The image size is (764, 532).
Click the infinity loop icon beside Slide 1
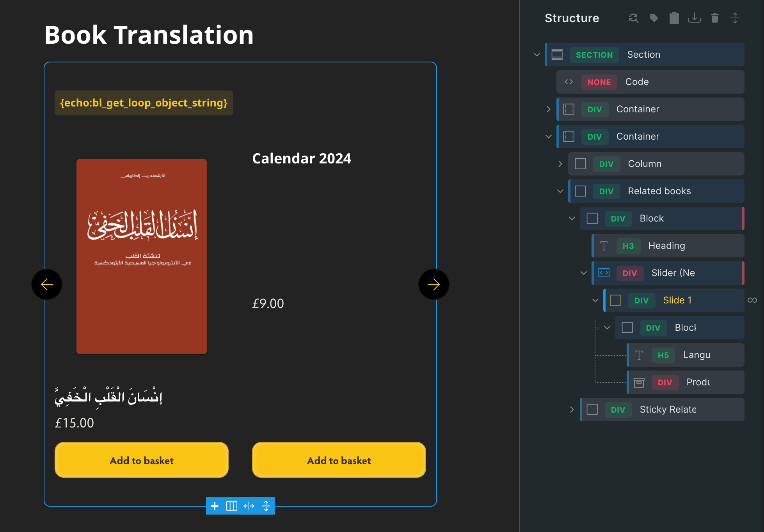pyautogui.click(x=752, y=300)
